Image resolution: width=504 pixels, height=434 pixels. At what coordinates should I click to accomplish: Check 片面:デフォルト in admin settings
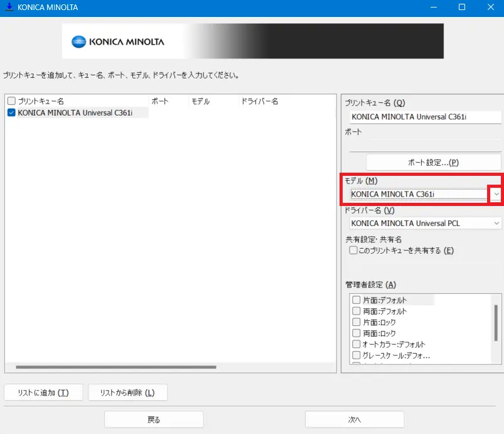357,300
